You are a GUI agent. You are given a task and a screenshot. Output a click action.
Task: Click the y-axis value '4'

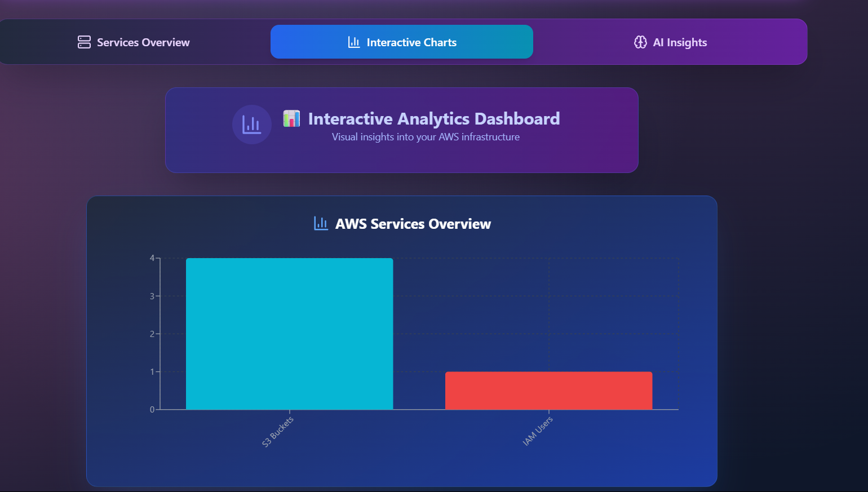pyautogui.click(x=152, y=258)
